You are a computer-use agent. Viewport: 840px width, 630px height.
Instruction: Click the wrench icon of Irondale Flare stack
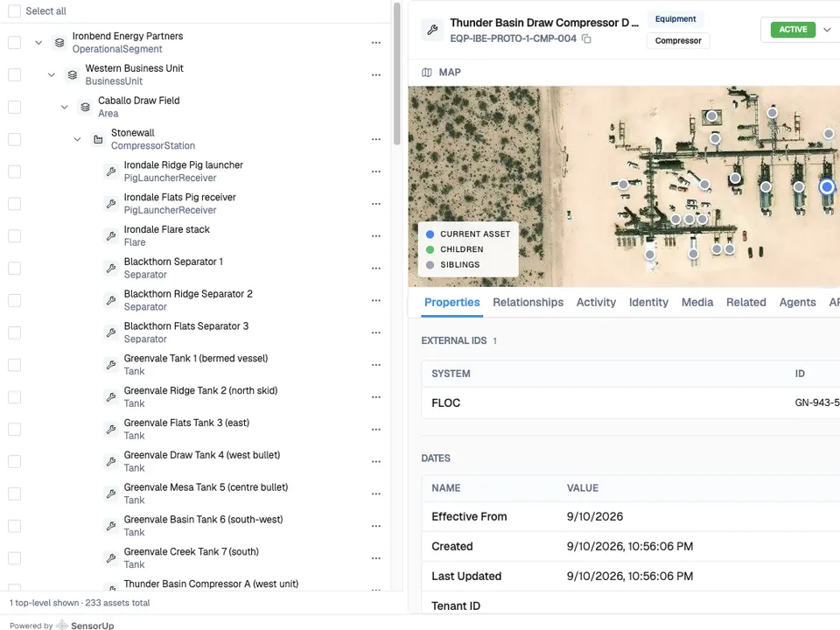coord(111,235)
